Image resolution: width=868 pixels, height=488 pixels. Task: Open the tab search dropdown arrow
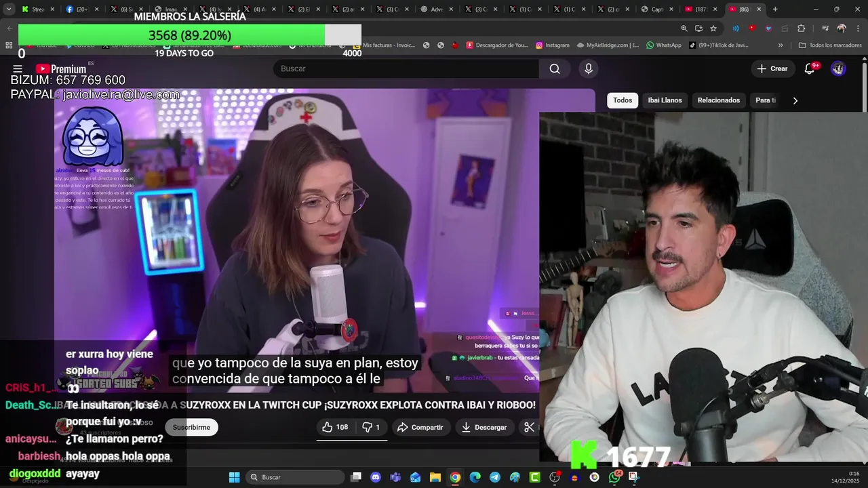[x=9, y=9]
